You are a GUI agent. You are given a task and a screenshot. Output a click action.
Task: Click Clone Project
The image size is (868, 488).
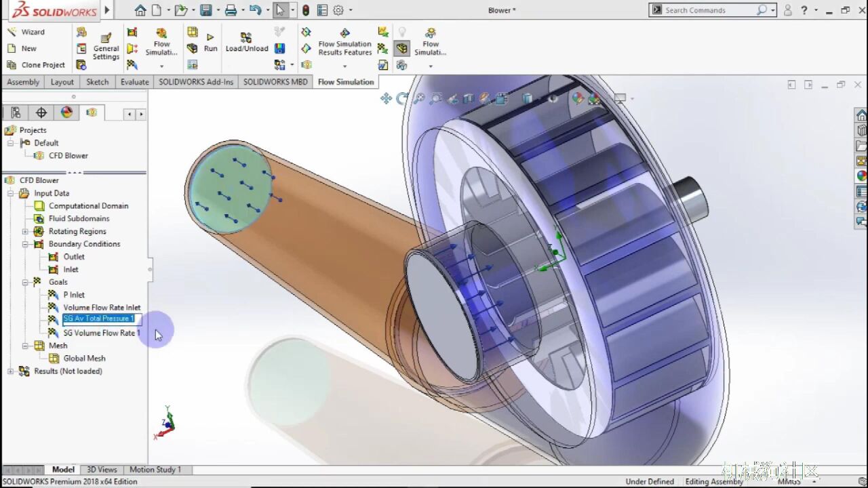click(36, 65)
